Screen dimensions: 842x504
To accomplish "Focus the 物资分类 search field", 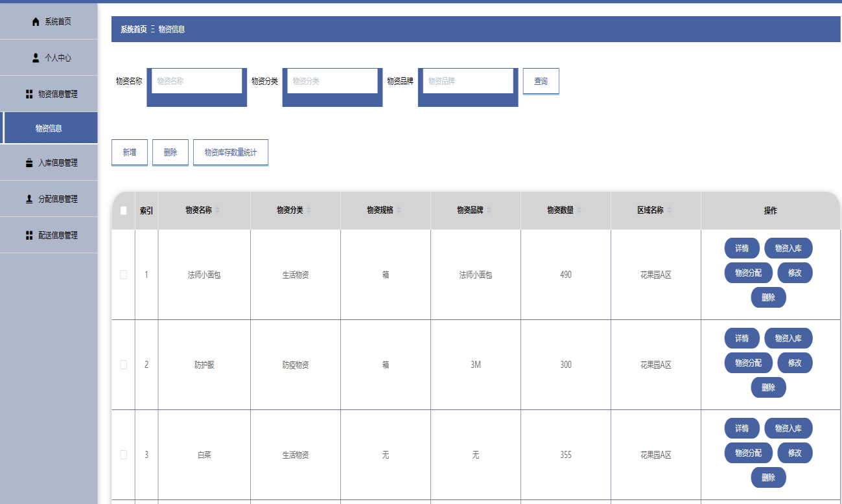I will (x=333, y=81).
